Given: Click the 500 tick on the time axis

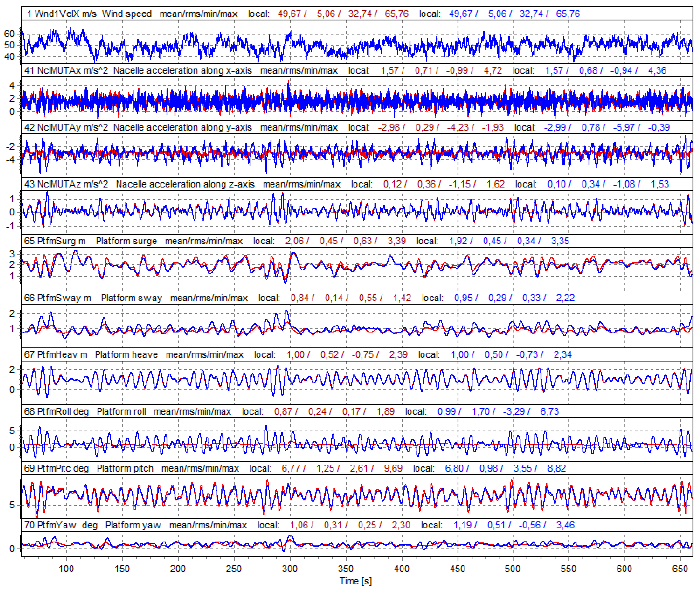Looking at the screenshot, I should click(512, 569).
